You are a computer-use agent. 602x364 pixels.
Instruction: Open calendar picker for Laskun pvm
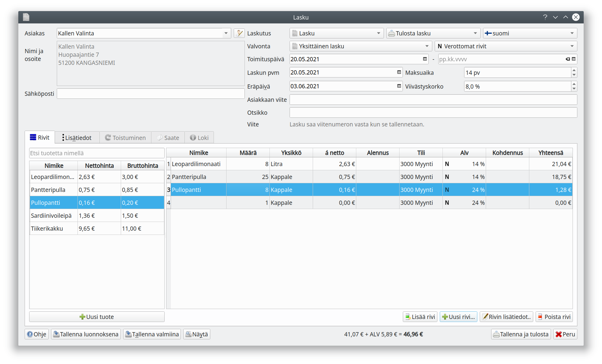[399, 72]
